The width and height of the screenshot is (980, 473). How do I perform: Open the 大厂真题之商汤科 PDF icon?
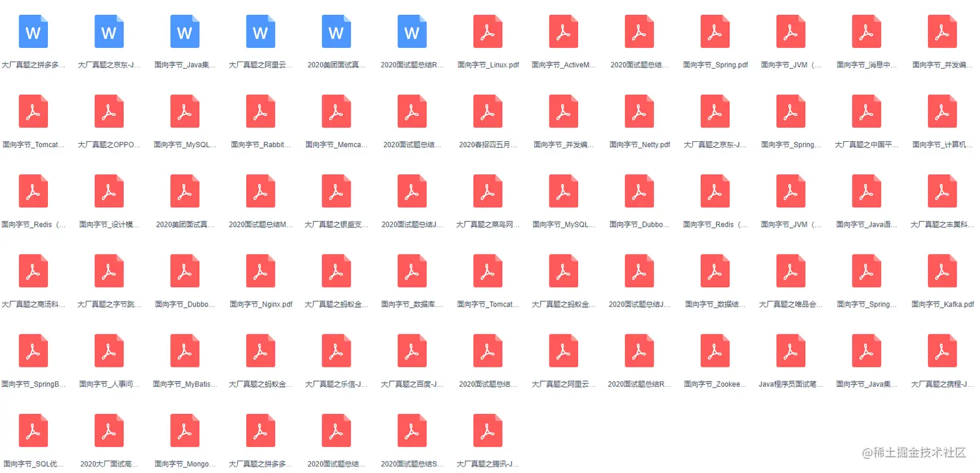[x=33, y=270]
